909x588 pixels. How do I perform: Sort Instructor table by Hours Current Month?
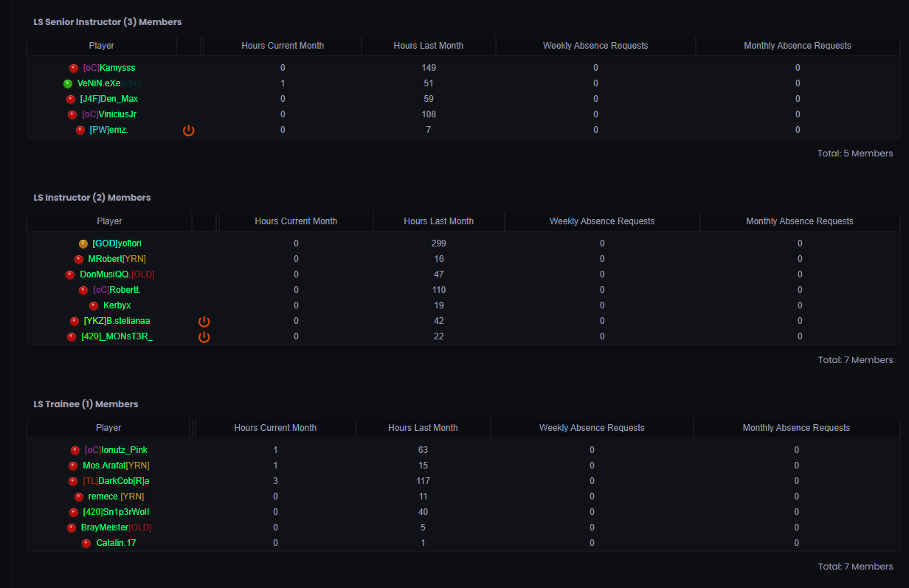(x=296, y=221)
